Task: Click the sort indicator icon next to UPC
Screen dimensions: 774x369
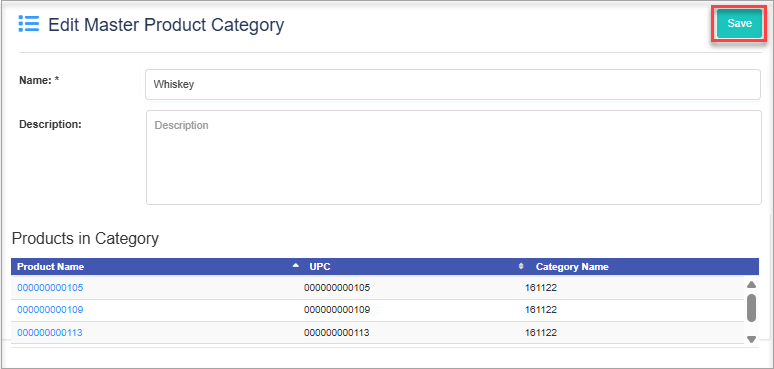Action: (x=521, y=266)
